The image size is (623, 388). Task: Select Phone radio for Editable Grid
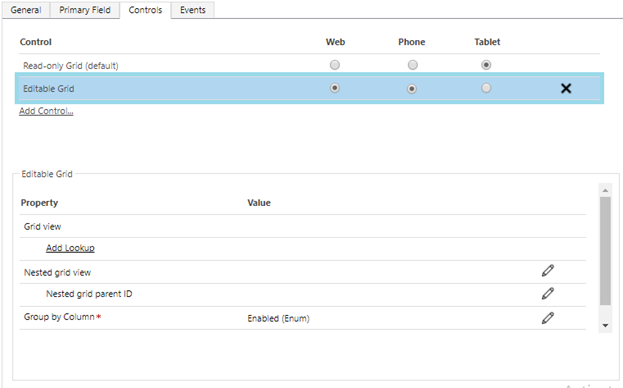(412, 89)
